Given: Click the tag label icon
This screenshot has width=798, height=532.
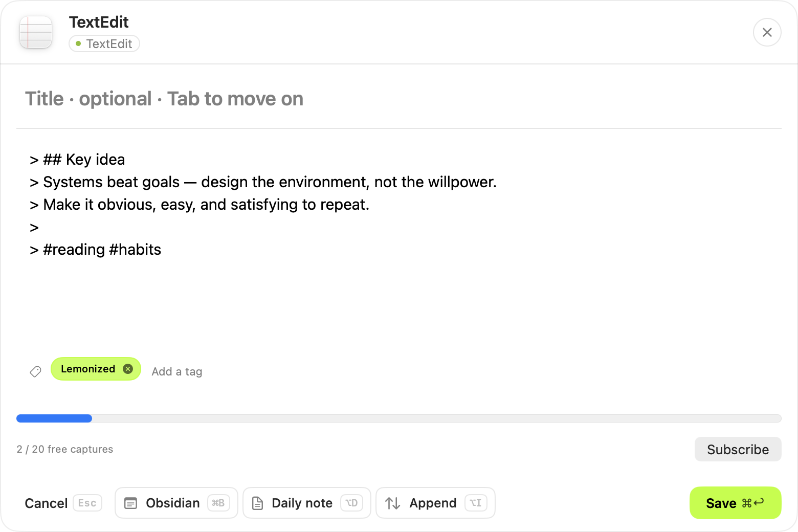Looking at the screenshot, I should coord(35,371).
